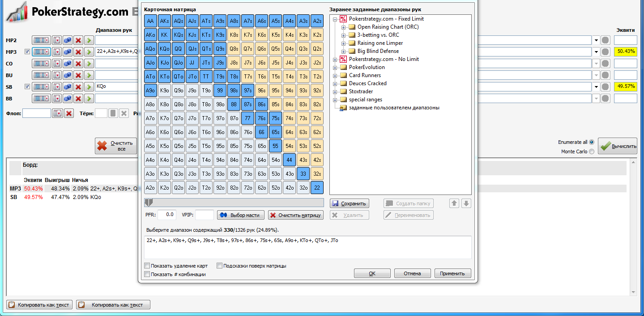Randomize the SB hand with the dice icon
The image size is (644, 316).
point(68,87)
